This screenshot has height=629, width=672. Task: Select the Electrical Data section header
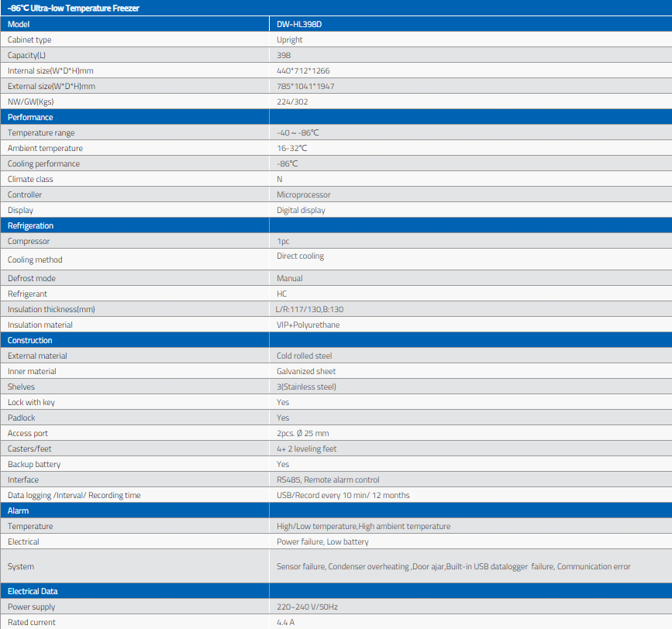(x=33, y=591)
